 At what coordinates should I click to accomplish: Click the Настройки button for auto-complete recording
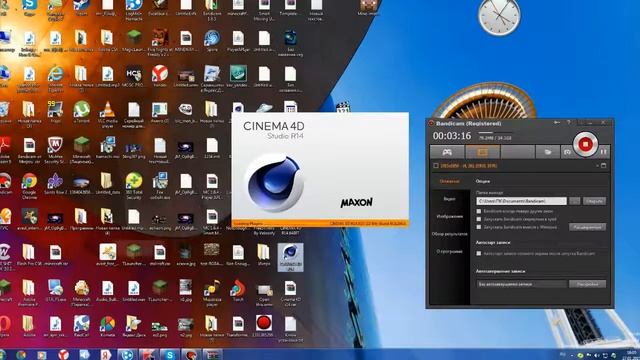[587, 284]
